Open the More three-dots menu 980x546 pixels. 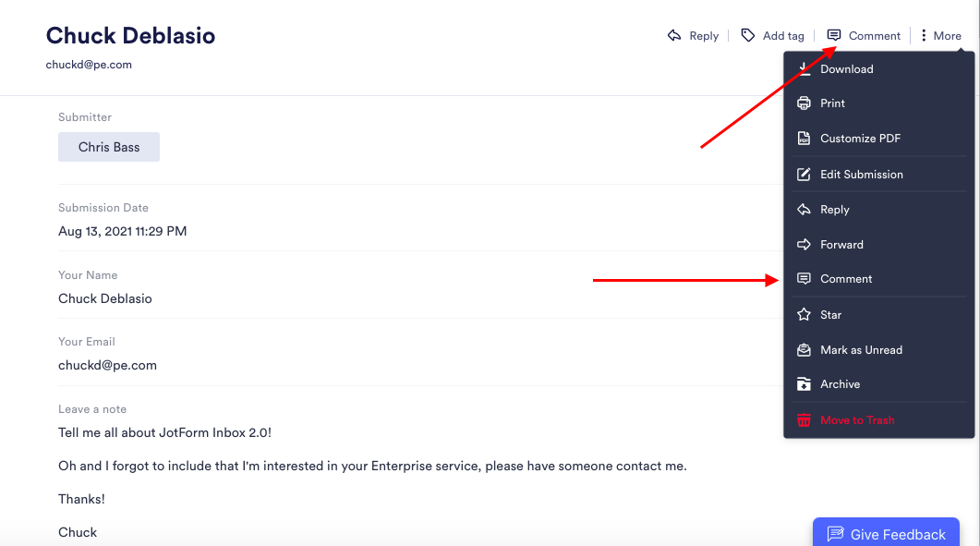click(940, 36)
